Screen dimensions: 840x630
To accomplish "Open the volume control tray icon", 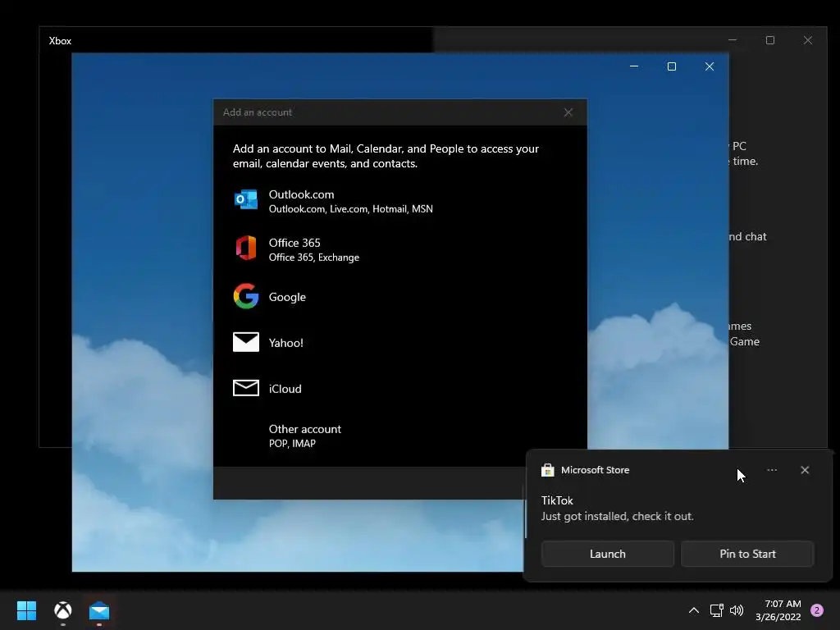I will click(737, 610).
